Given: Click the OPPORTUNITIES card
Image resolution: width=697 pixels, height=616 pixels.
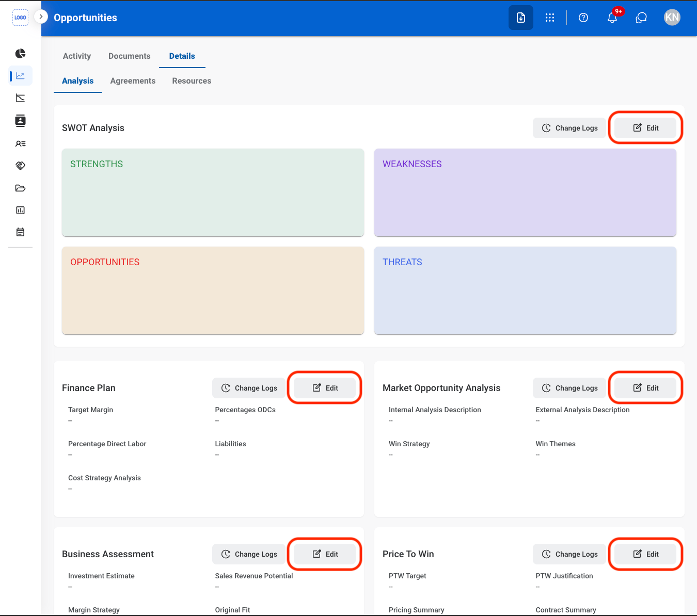Looking at the screenshot, I should click(x=213, y=290).
